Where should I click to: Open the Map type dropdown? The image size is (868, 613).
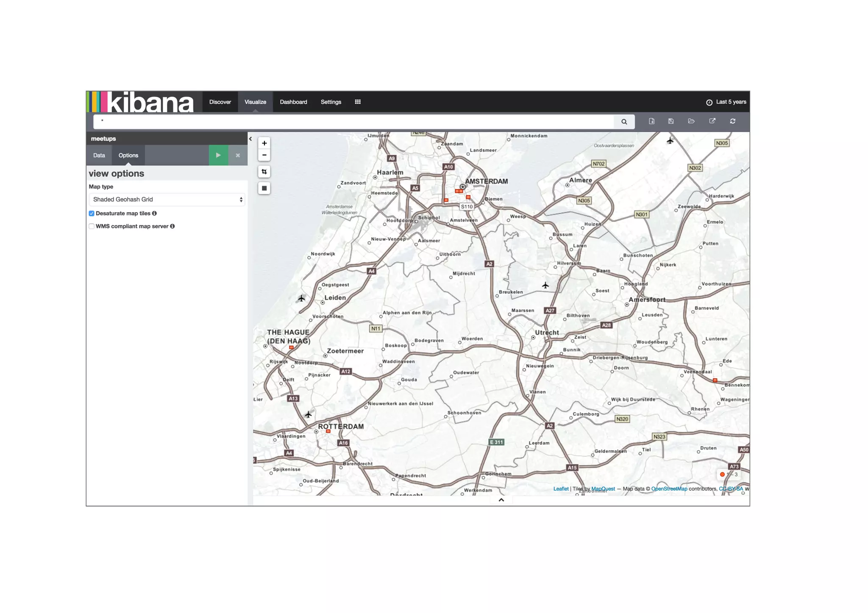[x=167, y=200]
